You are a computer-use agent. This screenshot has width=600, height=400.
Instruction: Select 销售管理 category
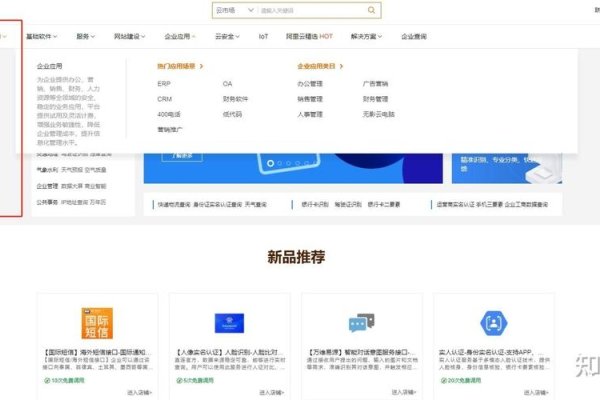[310, 99]
